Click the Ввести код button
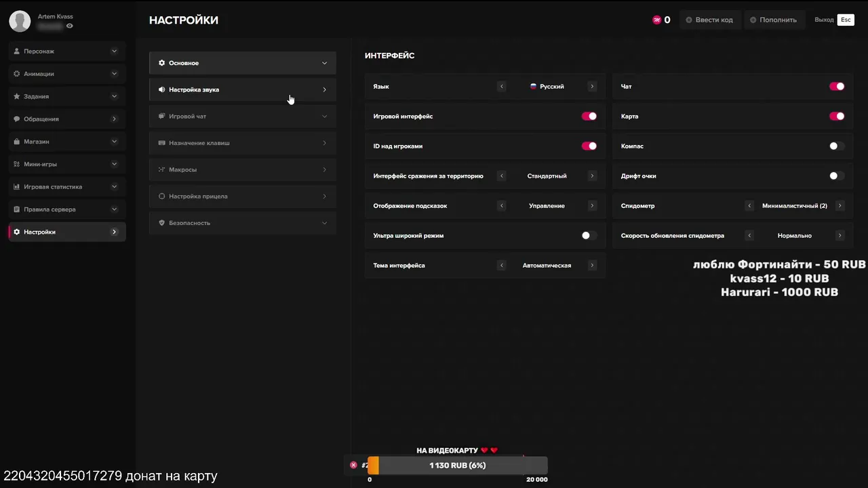Viewport: 868px width, 488px height. (x=709, y=20)
